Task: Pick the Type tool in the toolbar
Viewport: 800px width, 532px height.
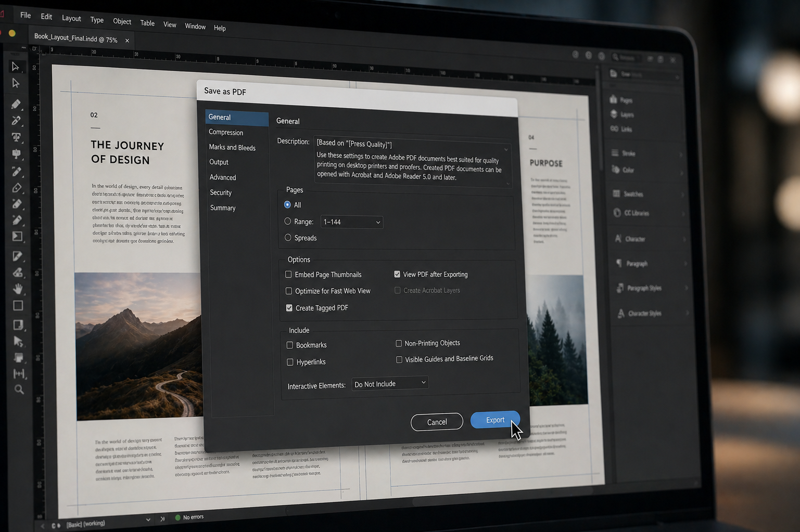Action: pyautogui.click(x=16, y=137)
